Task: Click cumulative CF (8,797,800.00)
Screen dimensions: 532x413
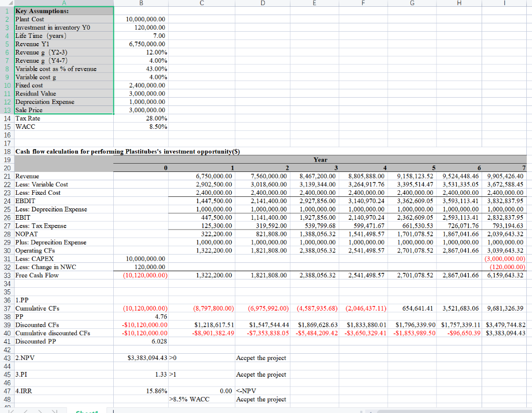Action: pyautogui.click(x=202, y=309)
